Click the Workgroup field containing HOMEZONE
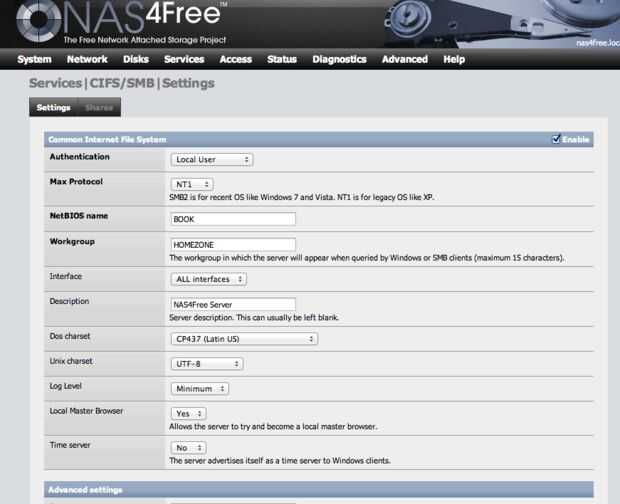The width and height of the screenshot is (620, 504). click(x=233, y=245)
